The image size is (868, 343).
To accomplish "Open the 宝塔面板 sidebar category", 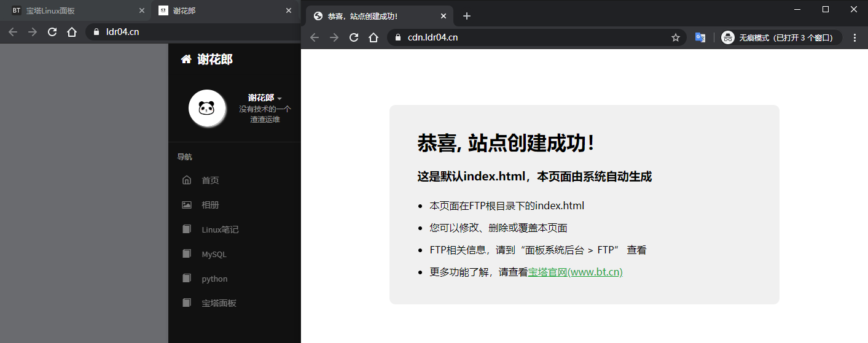I will click(219, 303).
